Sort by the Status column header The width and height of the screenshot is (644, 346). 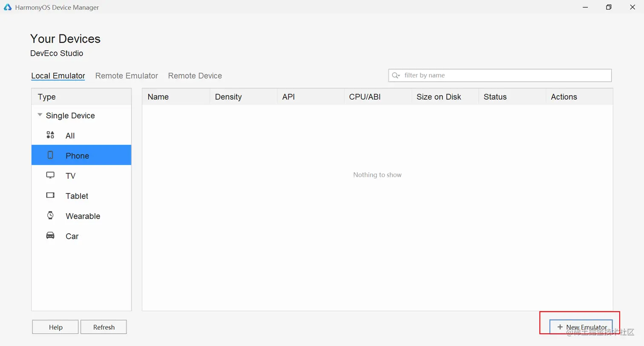512,97
